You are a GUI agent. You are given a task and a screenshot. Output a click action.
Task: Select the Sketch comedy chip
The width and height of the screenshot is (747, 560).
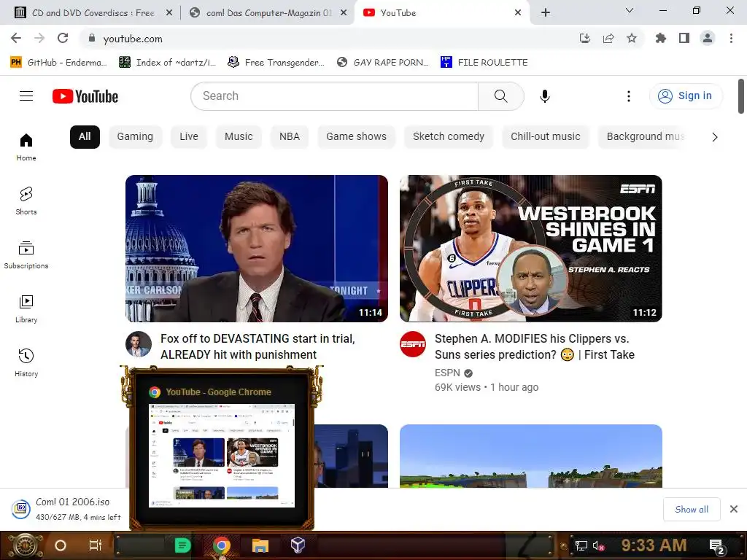[x=449, y=136]
